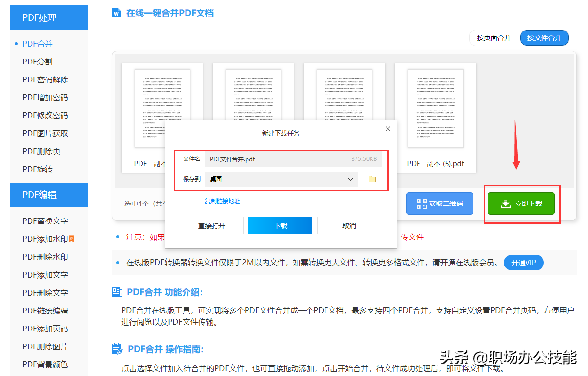Select PDF分割 in the sidebar
The width and height of the screenshot is (588, 376).
tap(37, 62)
